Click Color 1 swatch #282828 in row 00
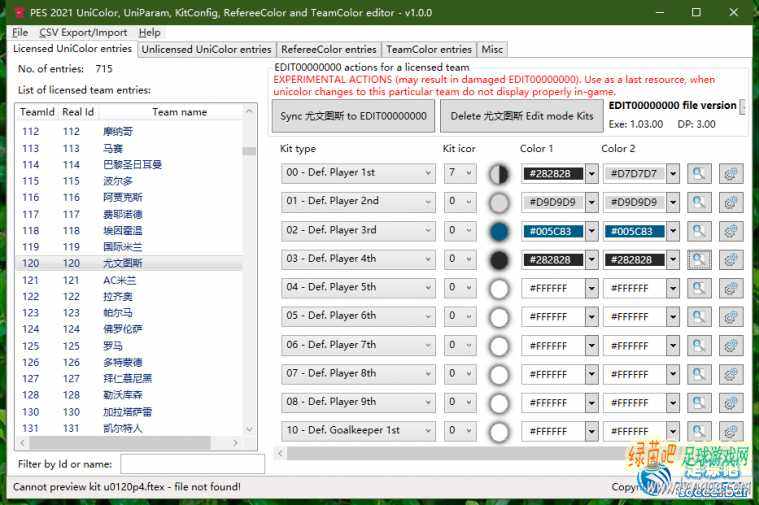Viewport: 759px width, 505px height. tap(553, 174)
